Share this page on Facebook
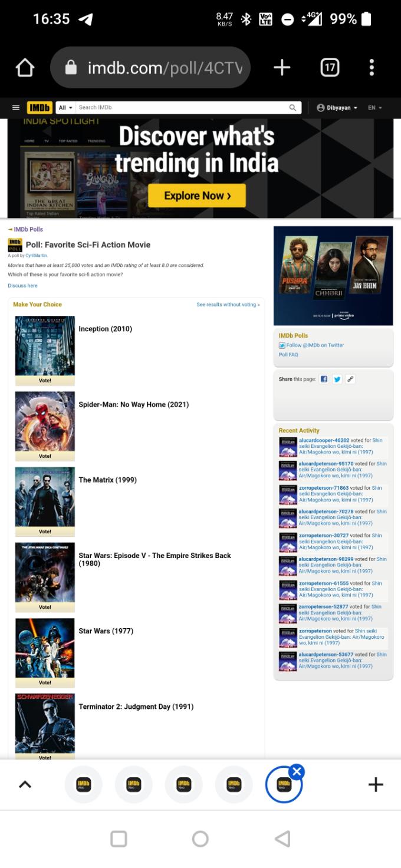The image size is (401, 868). click(324, 379)
